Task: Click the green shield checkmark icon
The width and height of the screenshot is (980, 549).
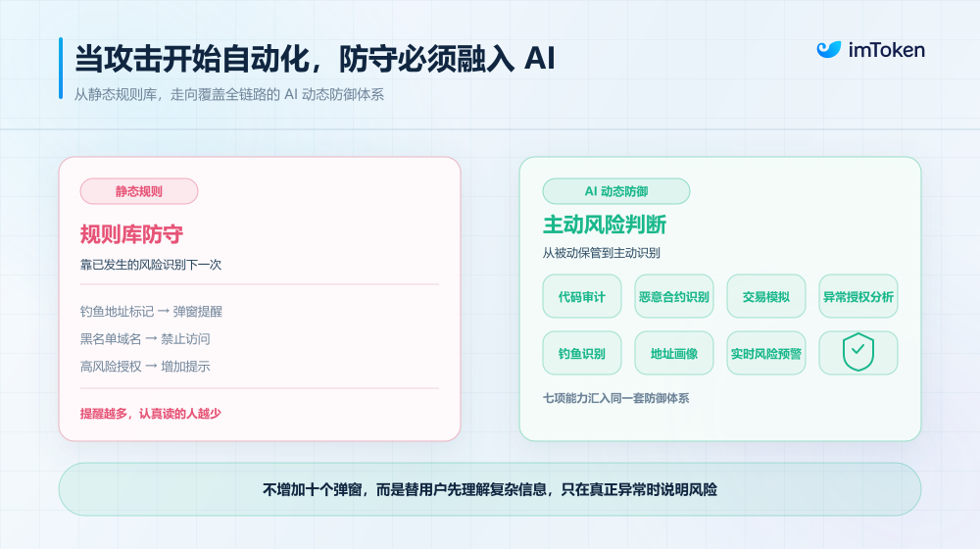Action: coord(858,352)
